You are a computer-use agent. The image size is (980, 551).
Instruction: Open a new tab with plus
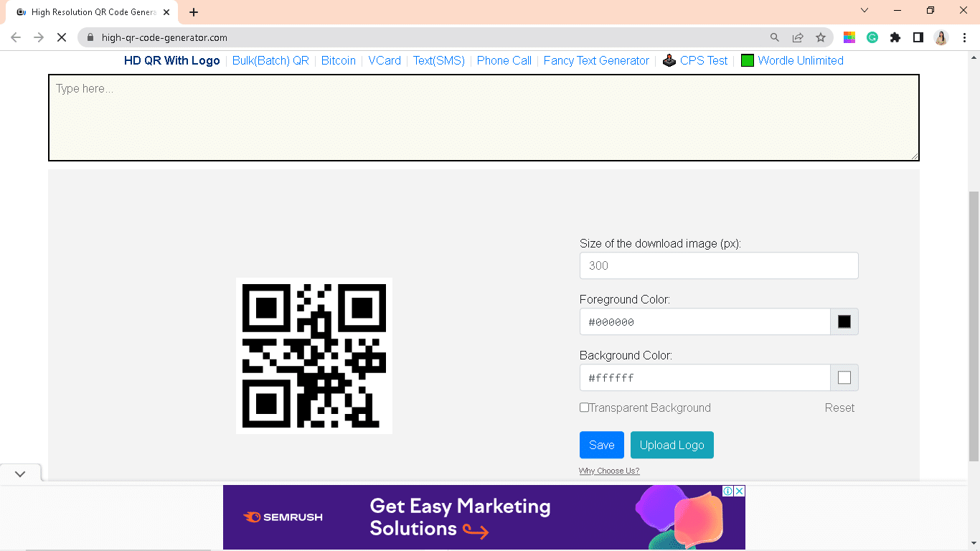coord(194,12)
